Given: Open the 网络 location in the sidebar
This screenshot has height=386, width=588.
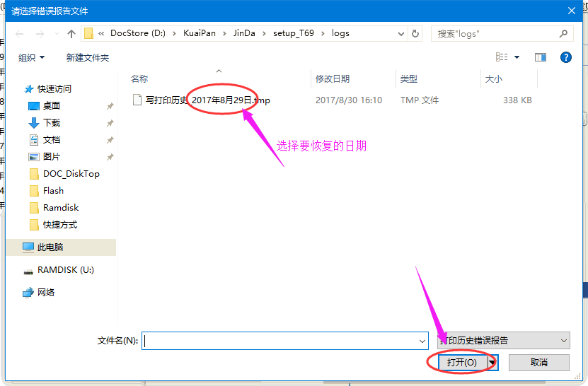Looking at the screenshot, I should 45,293.
